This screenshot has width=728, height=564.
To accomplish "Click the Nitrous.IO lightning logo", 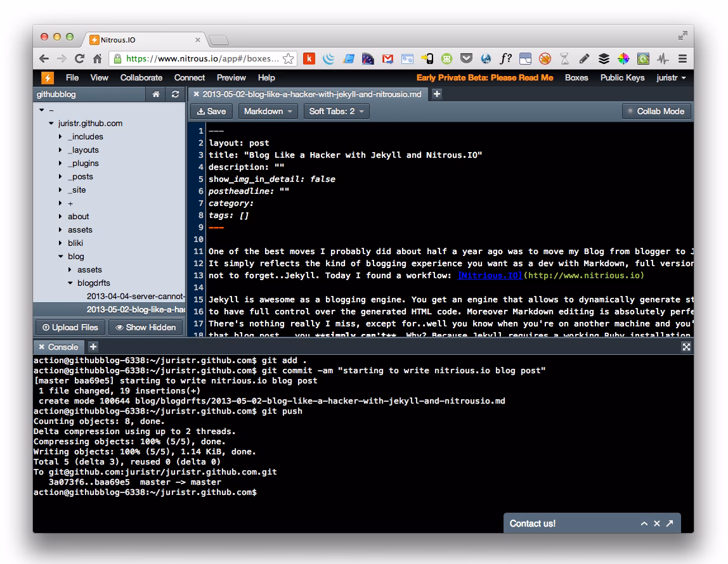I will click(48, 78).
